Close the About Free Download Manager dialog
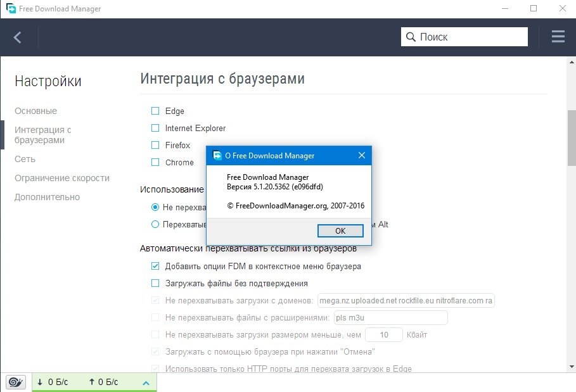 tap(362, 155)
